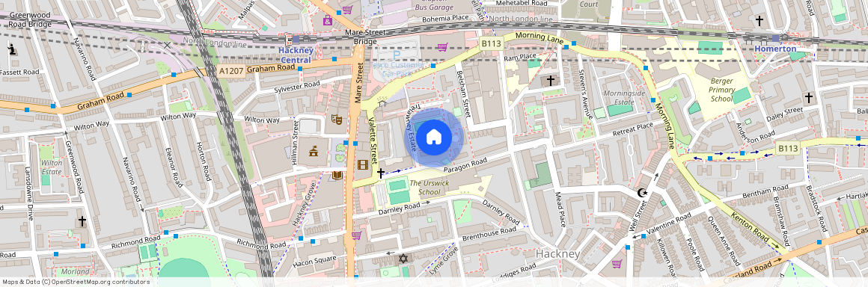Select the shopping cart near Hacon Square
Screen dimensions: 868x287
(356, 235)
